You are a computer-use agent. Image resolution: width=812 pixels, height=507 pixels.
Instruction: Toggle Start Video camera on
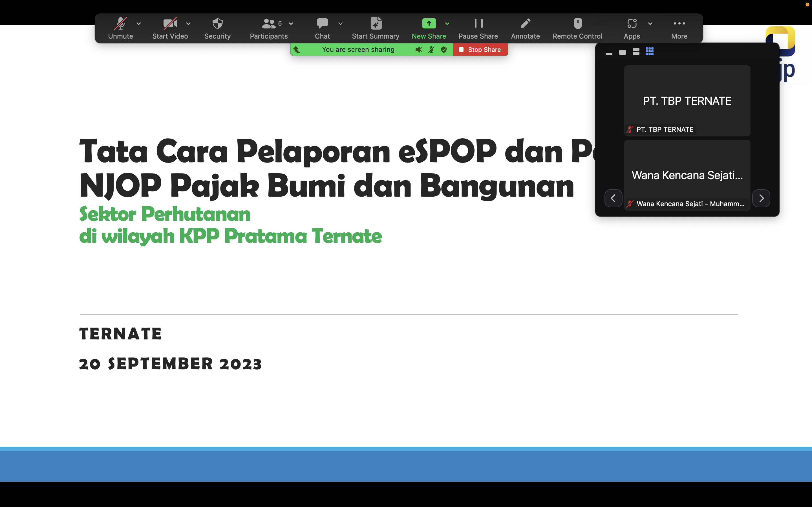click(170, 23)
